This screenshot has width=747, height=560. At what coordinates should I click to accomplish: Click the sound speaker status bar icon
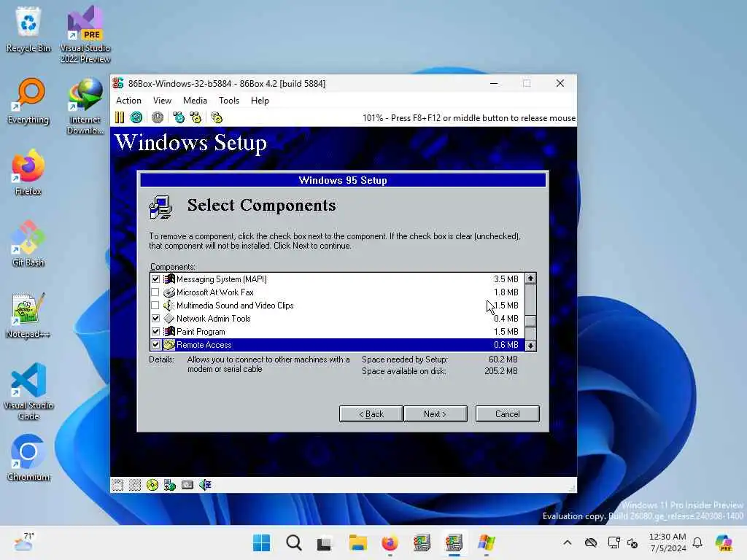pos(205,485)
